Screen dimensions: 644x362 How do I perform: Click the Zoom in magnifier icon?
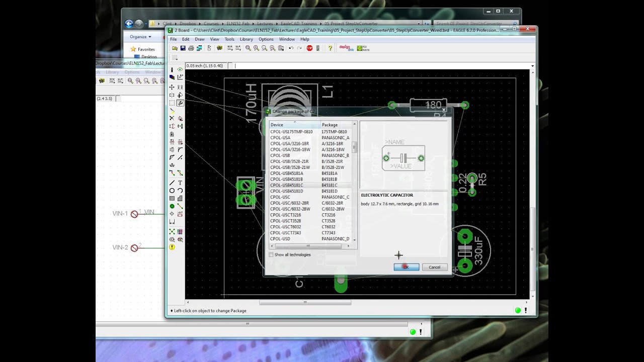[x=256, y=48]
